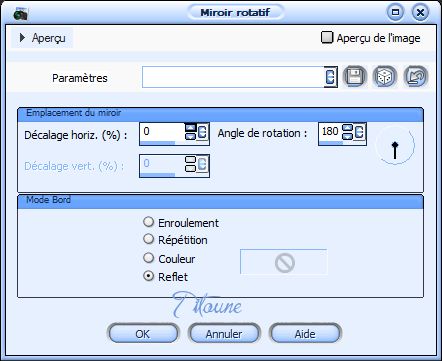Image resolution: width=442 pixels, height=361 pixels.
Task: Click the rotation angle dial with arrow
Action: coord(395,145)
